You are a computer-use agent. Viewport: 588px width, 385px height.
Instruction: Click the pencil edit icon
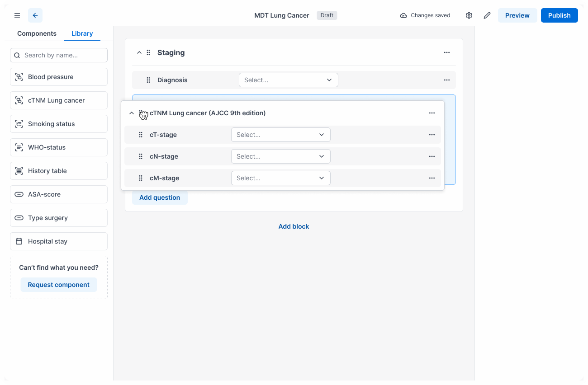(487, 15)
